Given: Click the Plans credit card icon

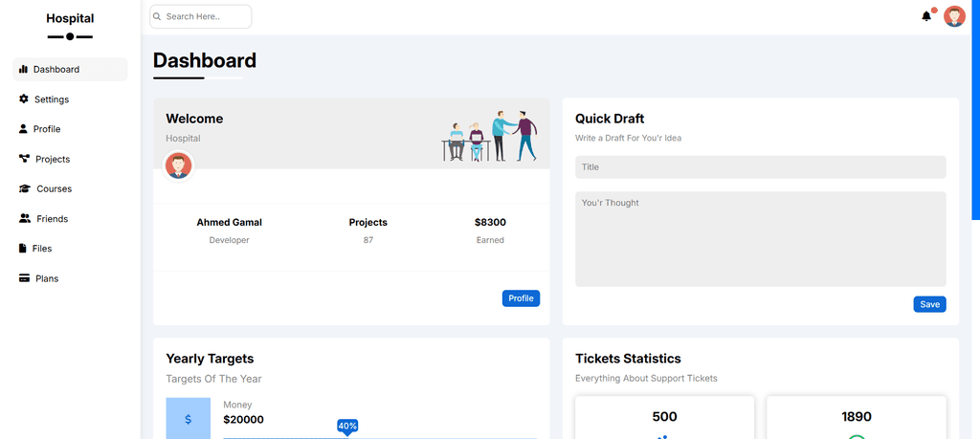Looking at the screenshot, I should (x=24, y=278).
